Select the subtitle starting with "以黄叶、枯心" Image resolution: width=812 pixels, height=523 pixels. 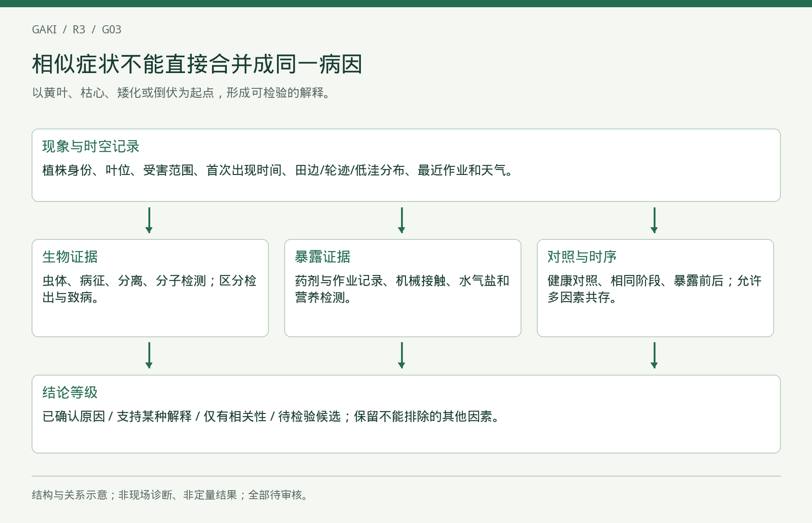[x=182, y=93]
